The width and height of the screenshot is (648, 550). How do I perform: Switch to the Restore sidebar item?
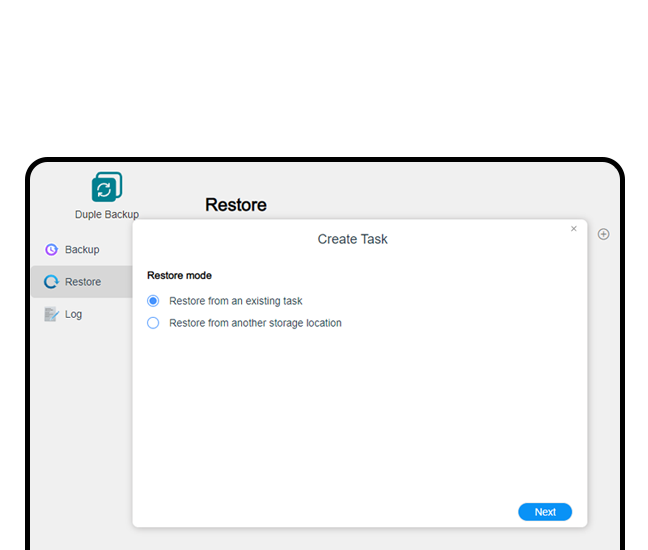coord(82,282)
